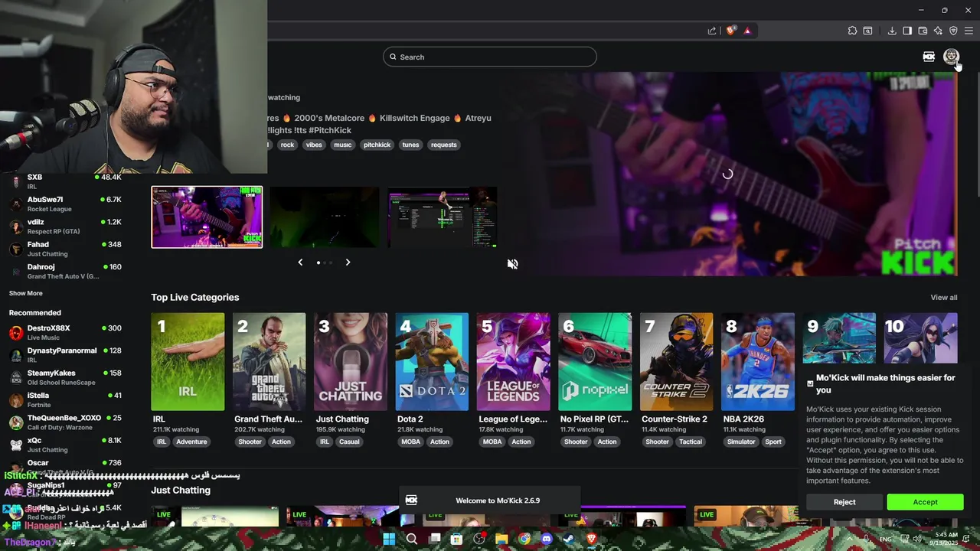980x551 pixels.
Task: Open the No Pixel RP category card
Action: pyautogui.click(x=595, y=362)
